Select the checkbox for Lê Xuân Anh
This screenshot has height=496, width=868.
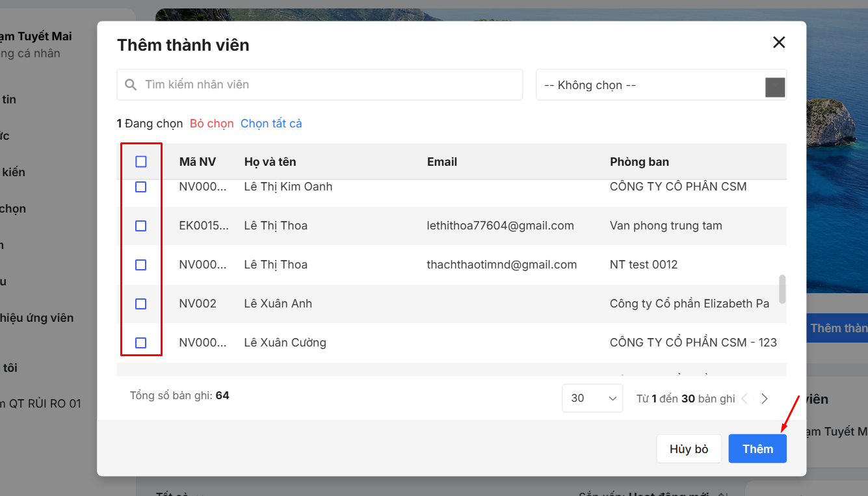coord(141,304)
